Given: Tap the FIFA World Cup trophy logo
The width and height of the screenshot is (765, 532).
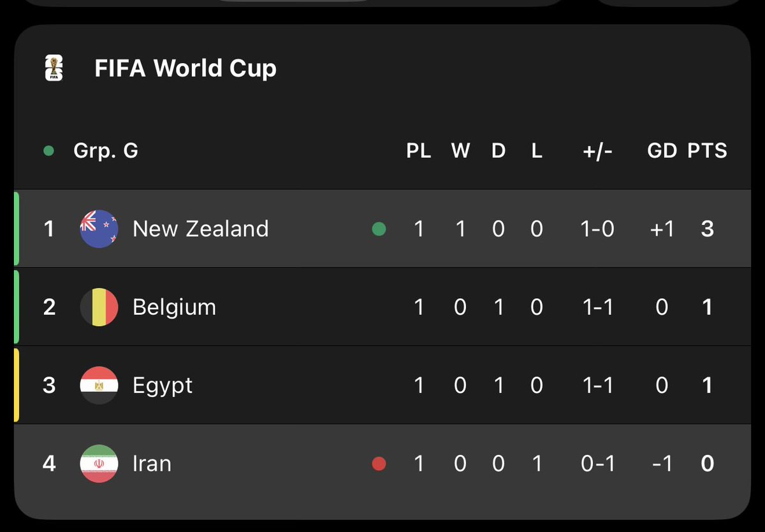Looking at the screenshot, I should coord(54,68).
